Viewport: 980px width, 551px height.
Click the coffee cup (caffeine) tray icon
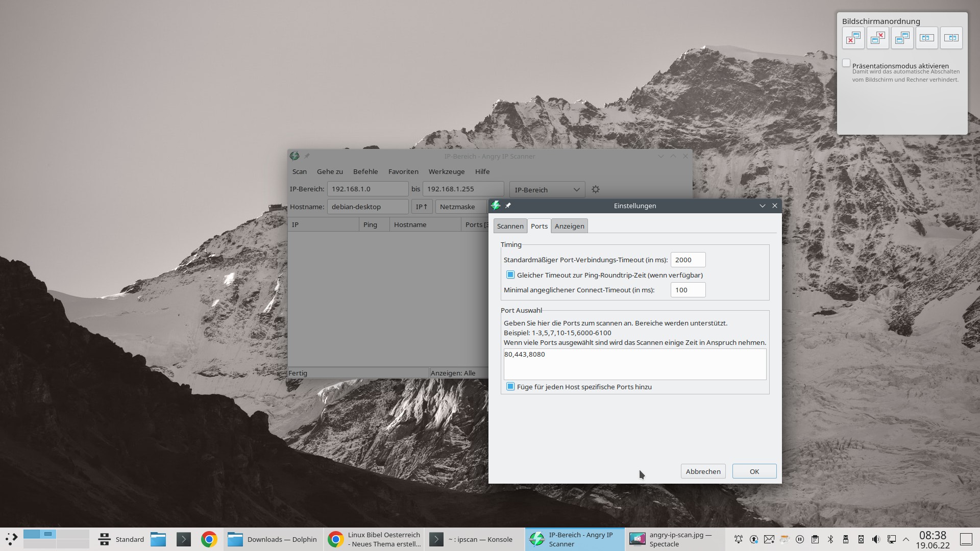(x=785, y=539)
